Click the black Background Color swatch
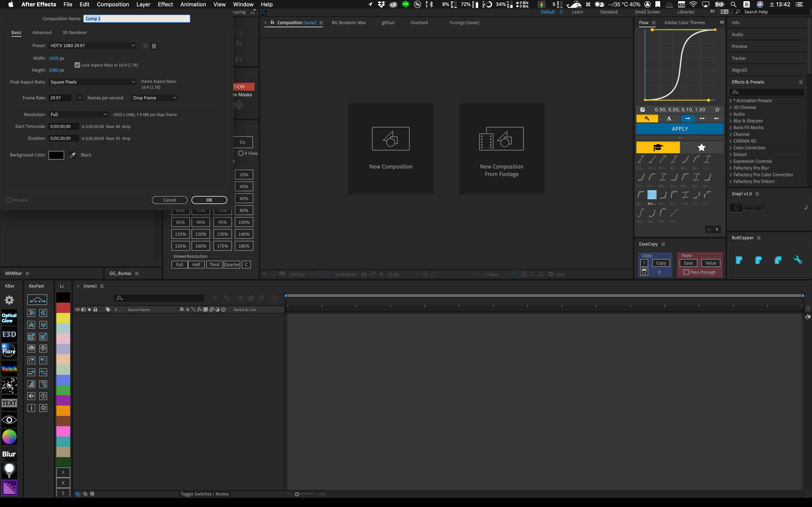This screenshot has width=812, height=507. tap(56, 155)
